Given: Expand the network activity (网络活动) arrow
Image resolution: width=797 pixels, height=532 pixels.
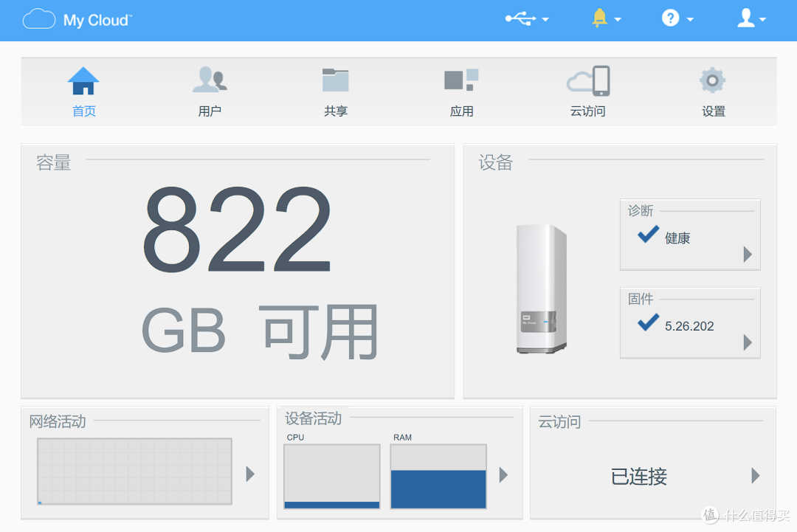Looking at the screenshot, I should [x=250, y=474].
